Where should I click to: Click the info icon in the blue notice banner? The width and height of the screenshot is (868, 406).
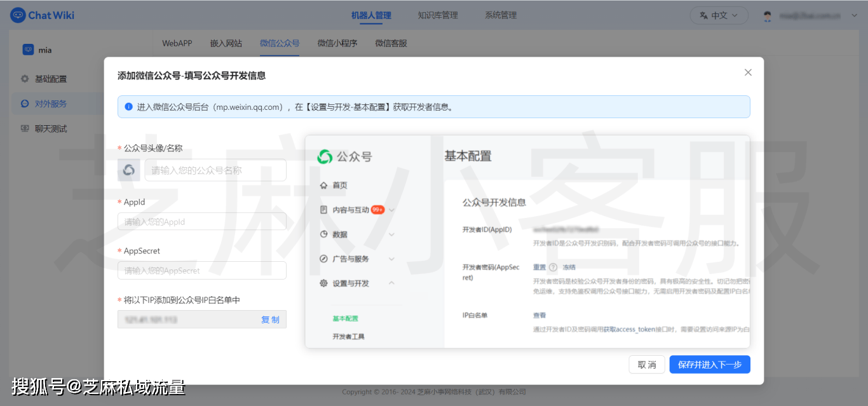click(x=128, y=107)
